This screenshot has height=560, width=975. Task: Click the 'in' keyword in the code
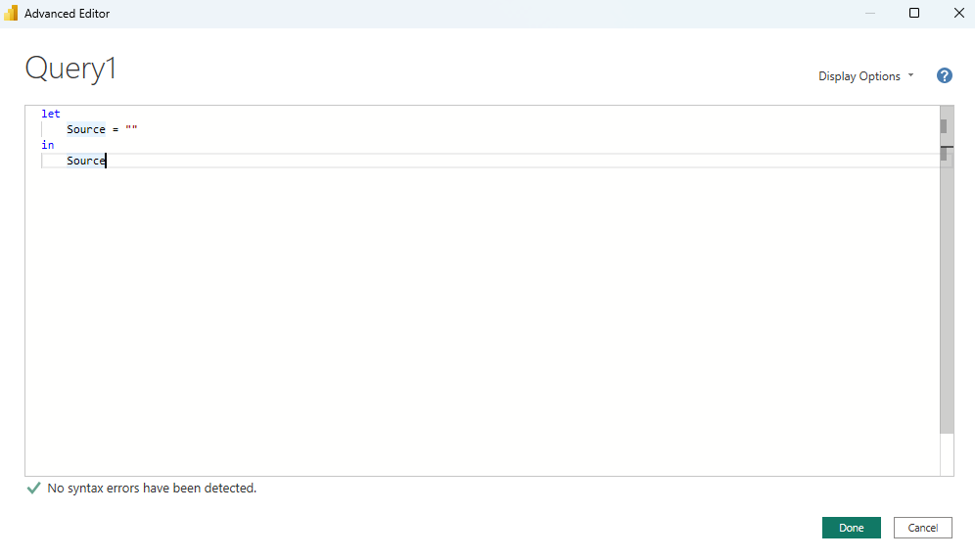point(48,145)
